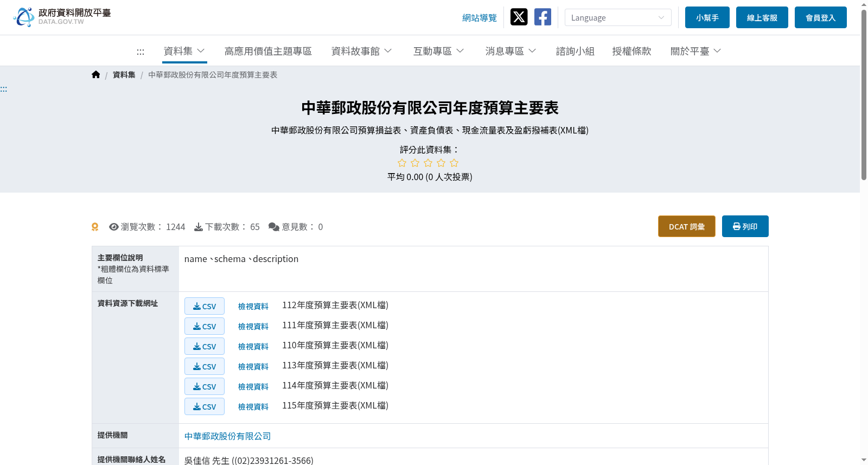The image size is (868, 465).
Task: Click the download icon beside 下載次數
Action: click(x=199, y=227)
